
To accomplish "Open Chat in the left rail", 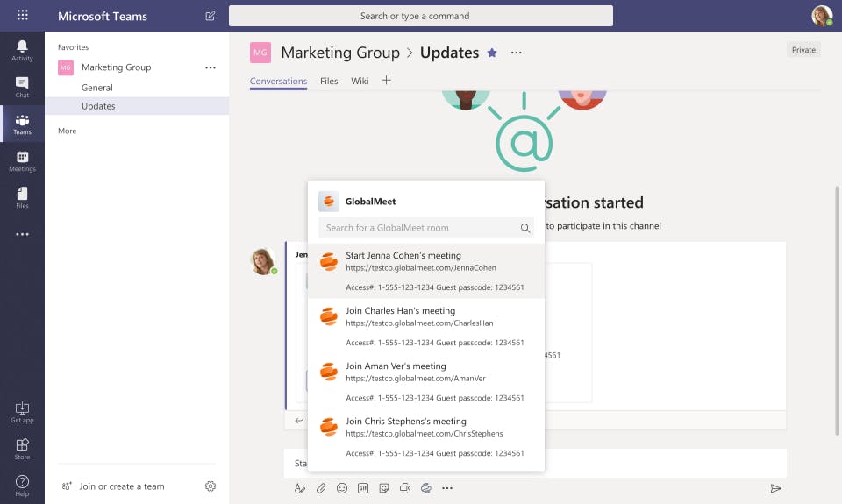I will 22,87.
